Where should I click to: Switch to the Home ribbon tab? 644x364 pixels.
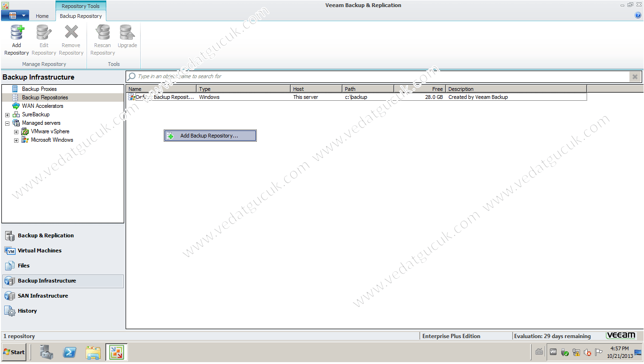[x=42, y=16]
